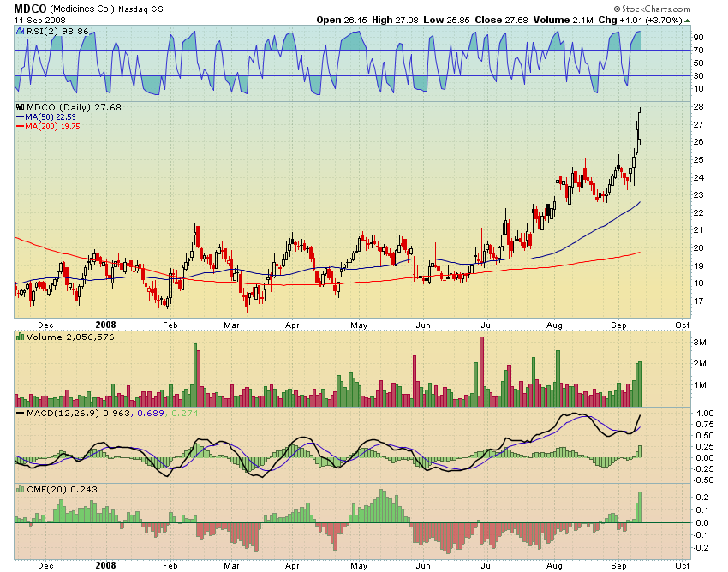Click the 'Open 26.15' value
Viewport: 728px width, 572px height.
pos(342,20)
